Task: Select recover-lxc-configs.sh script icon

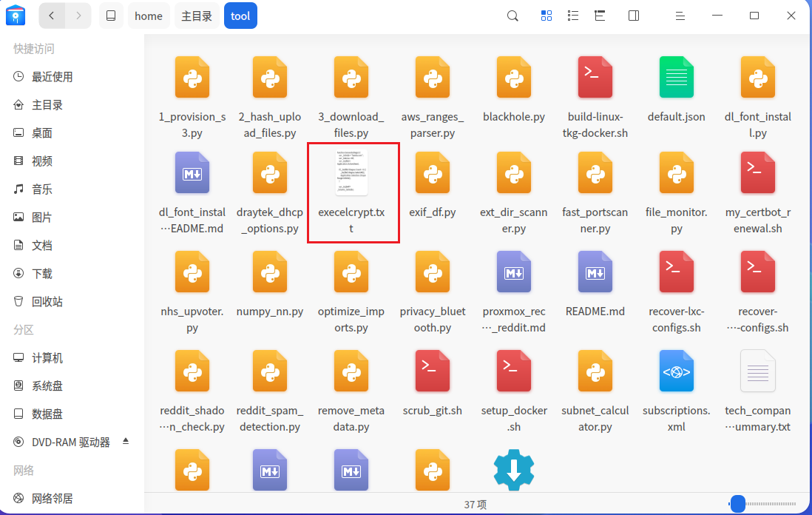Action: click(677, 272)
